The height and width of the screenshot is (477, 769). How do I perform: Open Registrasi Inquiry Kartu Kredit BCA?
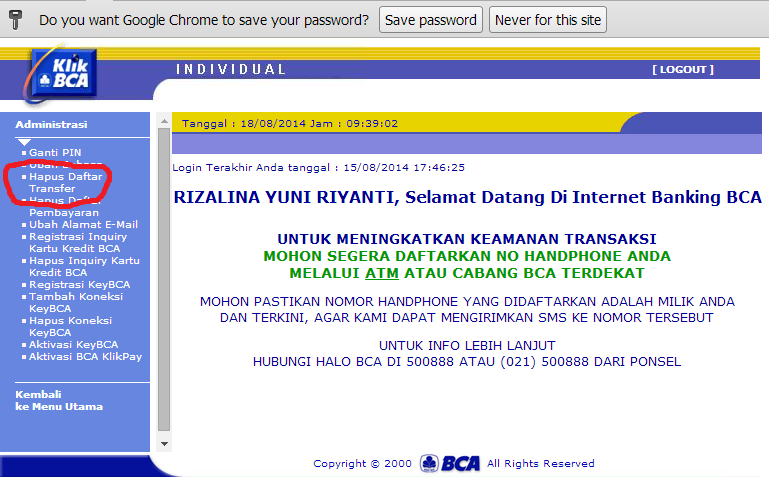click(x=77, y=243)
